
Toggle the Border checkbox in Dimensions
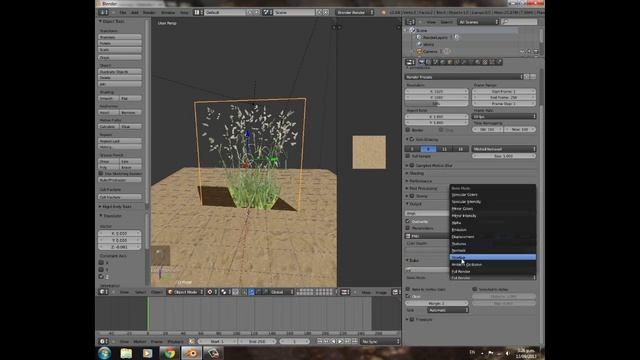click(408, 130)
